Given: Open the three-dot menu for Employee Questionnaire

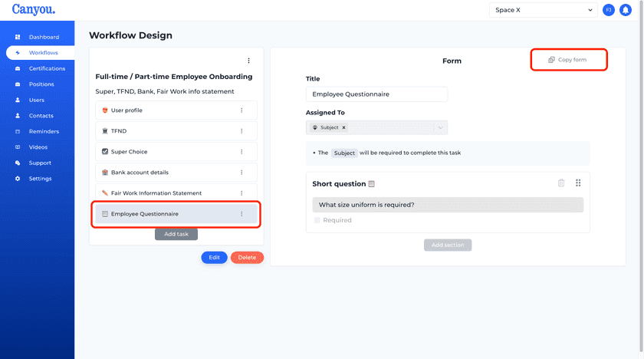Looking at the screenshot, I should click(242, 214).
